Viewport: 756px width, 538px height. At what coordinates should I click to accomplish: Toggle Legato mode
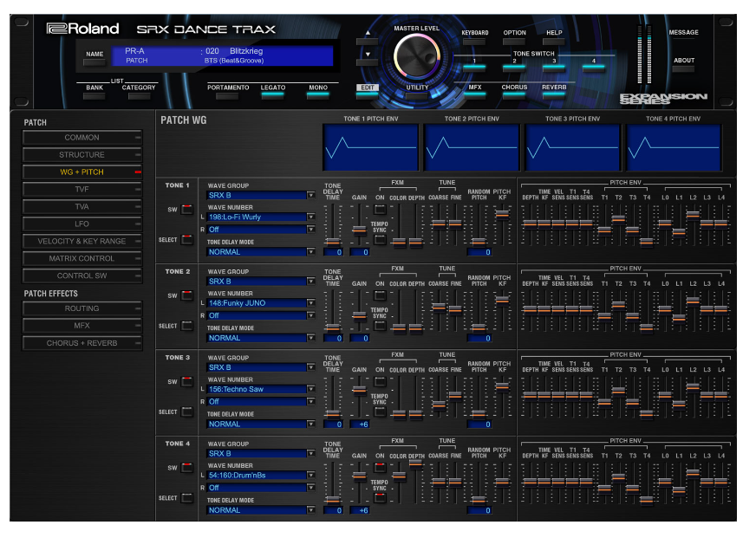pos(273,95)
